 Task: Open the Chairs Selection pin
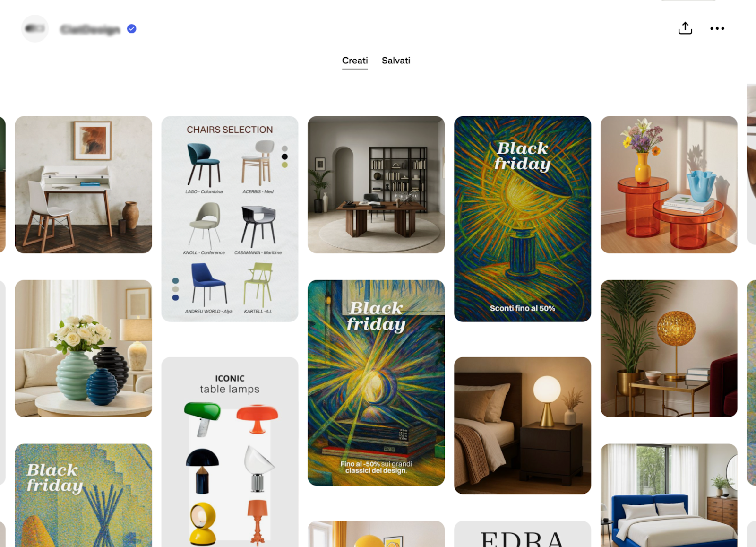coord(230,219)
